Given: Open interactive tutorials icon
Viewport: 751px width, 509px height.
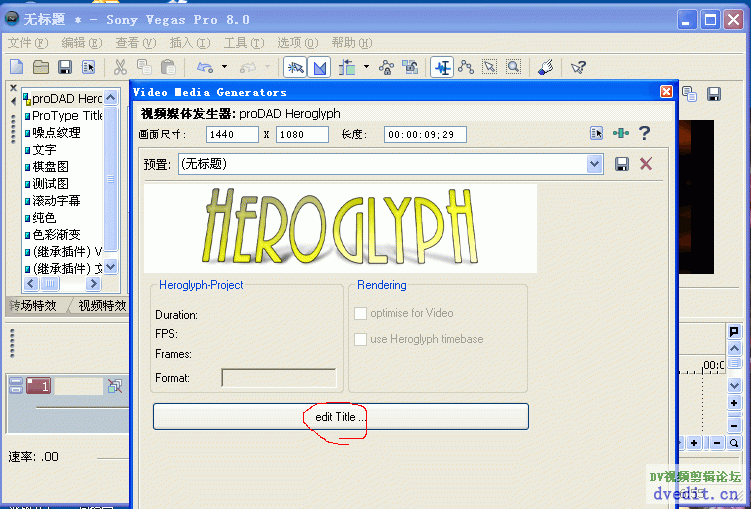Looking at the screenshot, I should tap(546, 67).
